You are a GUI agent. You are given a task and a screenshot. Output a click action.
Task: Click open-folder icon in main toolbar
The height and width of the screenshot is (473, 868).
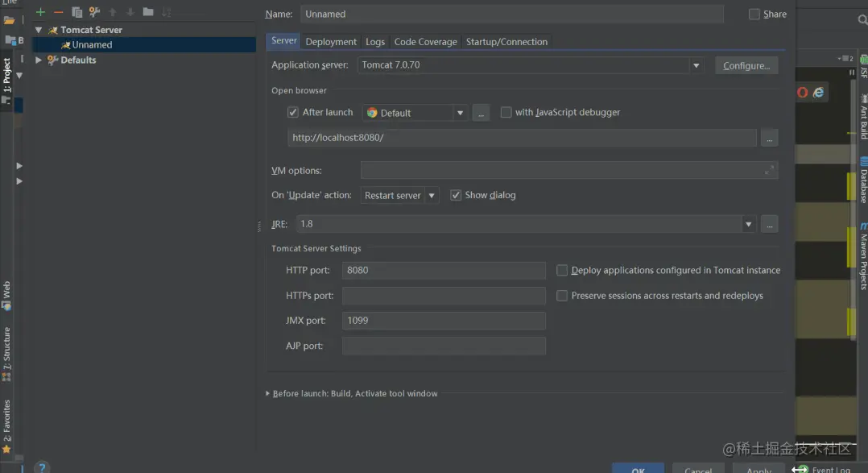pos(9,20)
